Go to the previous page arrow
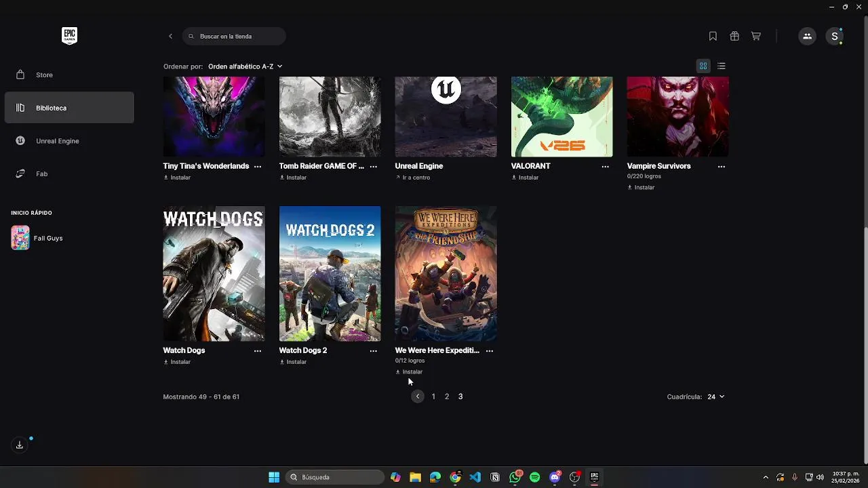Image resolution: width=868 pixels, height=488 pixels. click(418, 396)
